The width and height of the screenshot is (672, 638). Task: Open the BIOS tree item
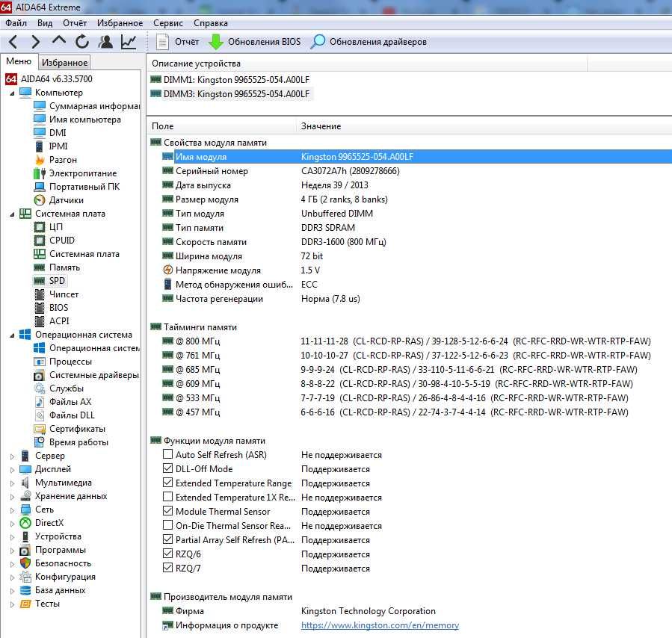click(x=58, y=308)
